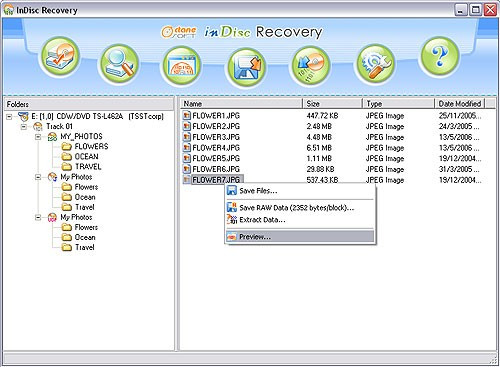500x367 pixels.
Task: Click the Save RAW Data menu icon
Action: (232, 207)
